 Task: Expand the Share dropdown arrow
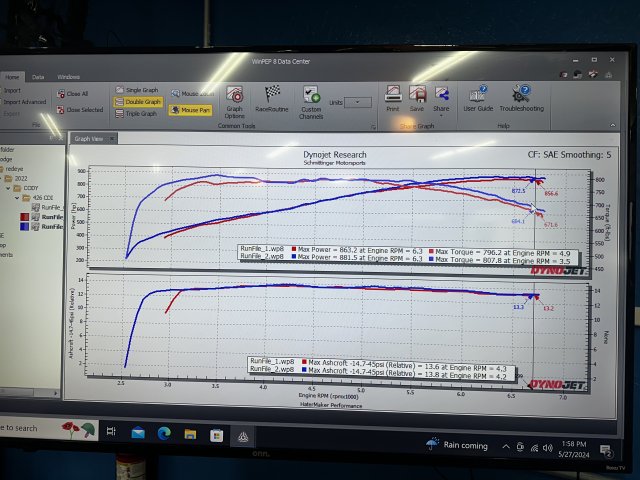tap(441, 116)
